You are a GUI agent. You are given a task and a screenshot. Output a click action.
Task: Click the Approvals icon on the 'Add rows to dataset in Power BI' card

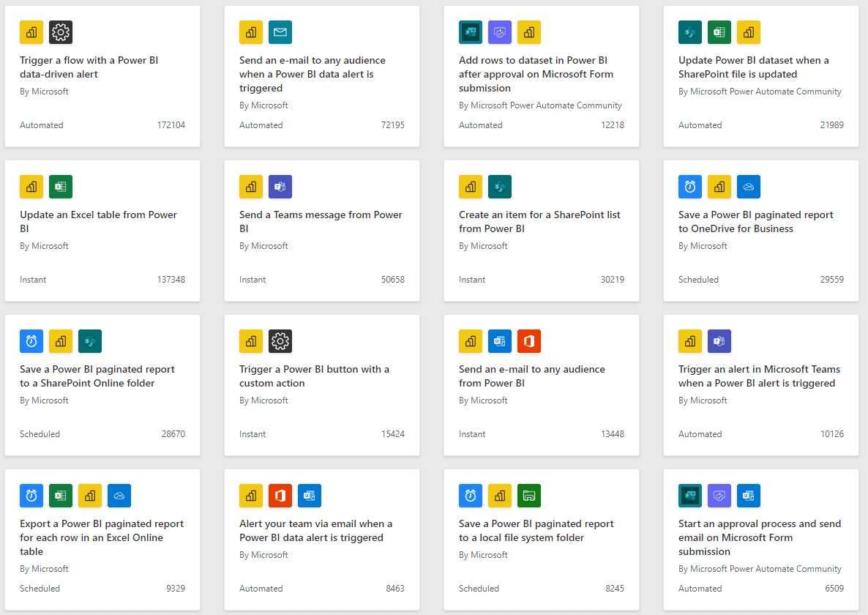(500, 32)
